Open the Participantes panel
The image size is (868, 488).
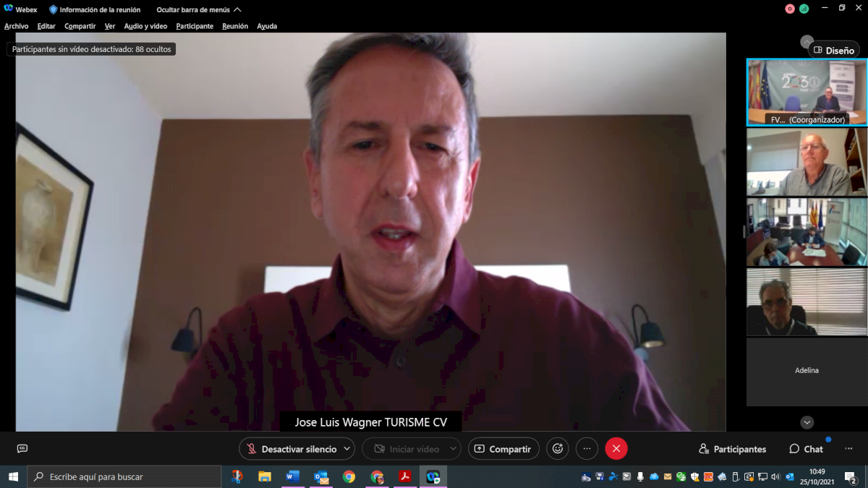point(732,449)
